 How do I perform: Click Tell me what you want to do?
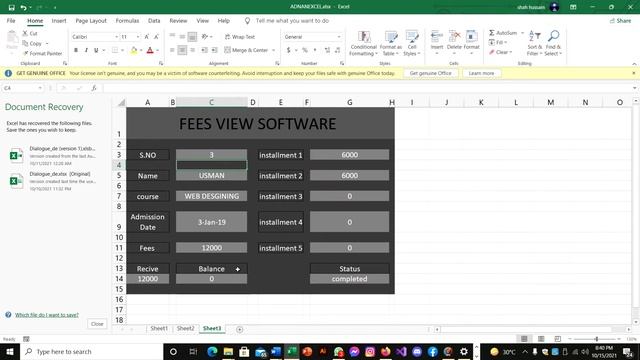click(x=292, y=21)
